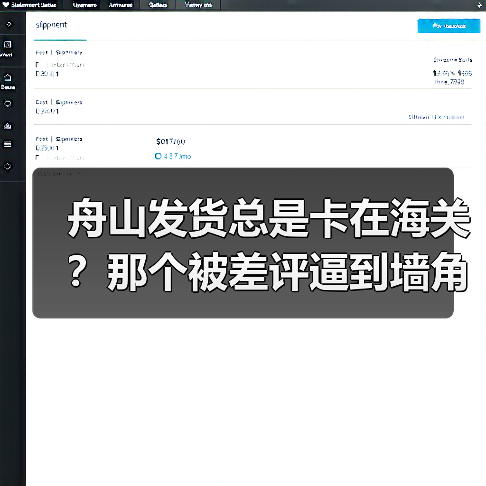
Task: Open the house icon in the sidebar
Action: click(8, 78)
